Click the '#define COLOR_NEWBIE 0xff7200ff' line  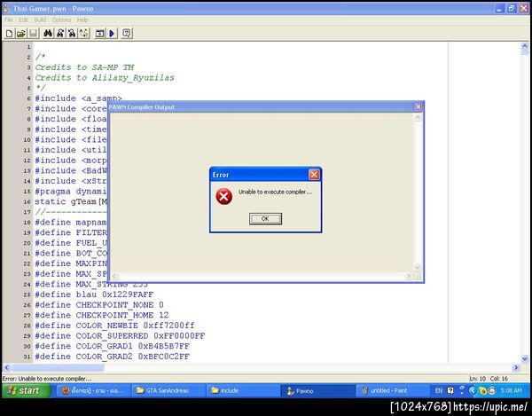[114, 326]
